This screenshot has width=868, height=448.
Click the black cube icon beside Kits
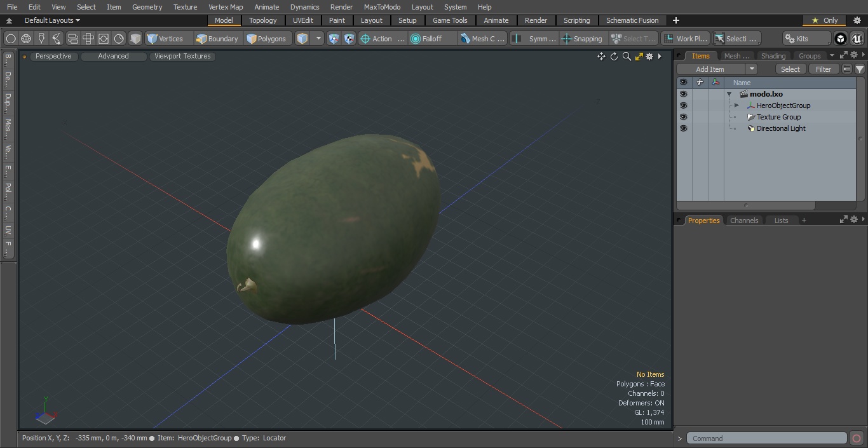coord(841,39)
